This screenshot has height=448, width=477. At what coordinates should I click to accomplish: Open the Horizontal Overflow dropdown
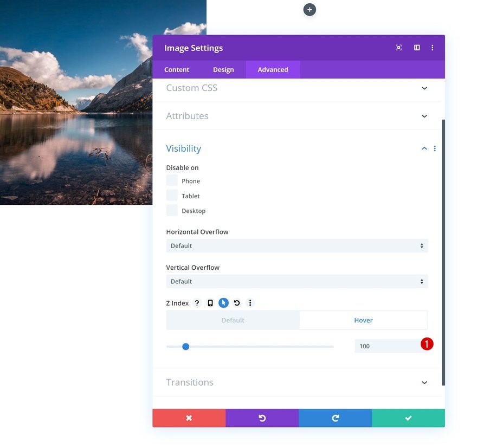pos(297,246)
